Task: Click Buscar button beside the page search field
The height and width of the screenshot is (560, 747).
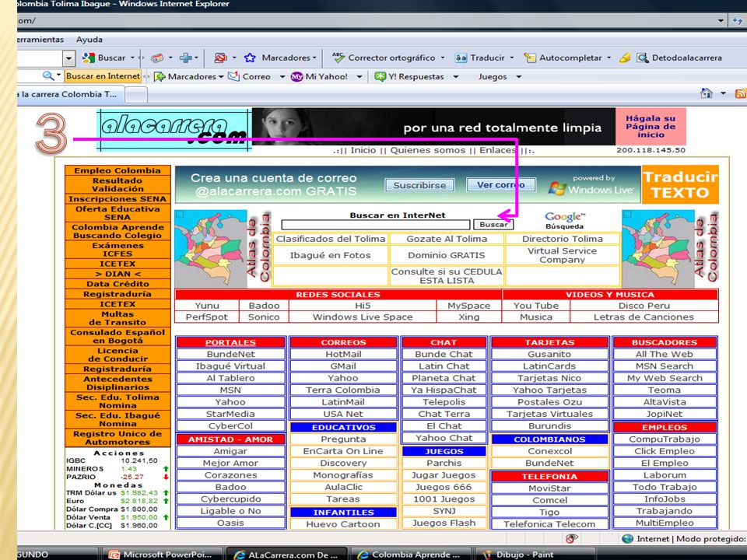Action: coord(493,224)
